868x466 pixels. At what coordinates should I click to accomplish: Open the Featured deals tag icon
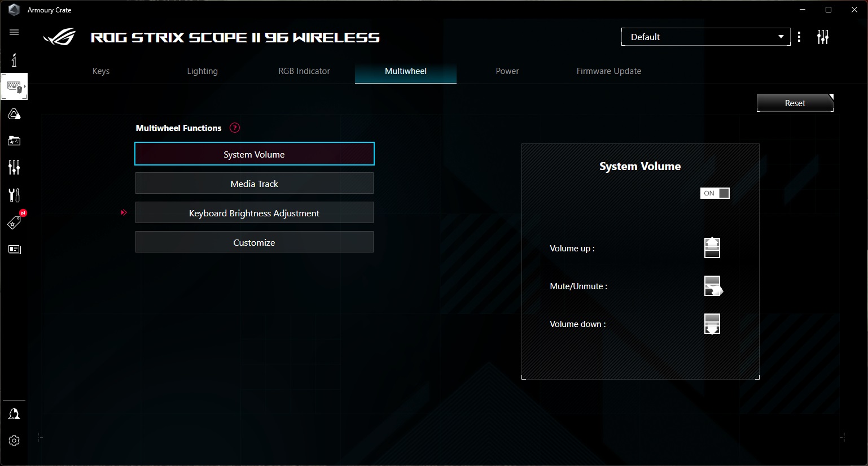[x=14, y=222]
